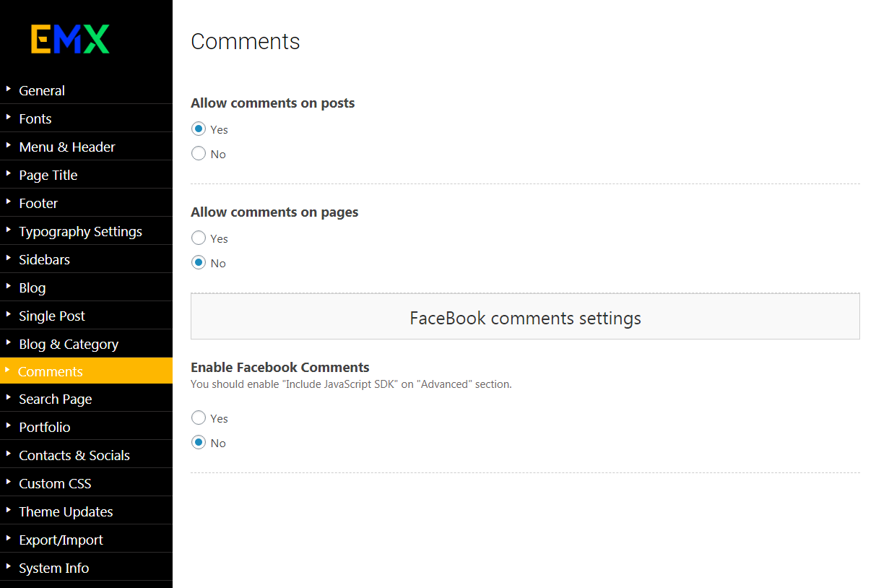The height and width of the screenshot is (588, 876).
Task: Select No for Enable Facebook Comments
Action: [199, 443]
